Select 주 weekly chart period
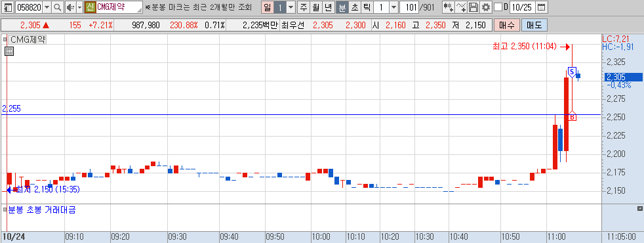The width and height of the screenshot is (644, 243). point(304,7)
